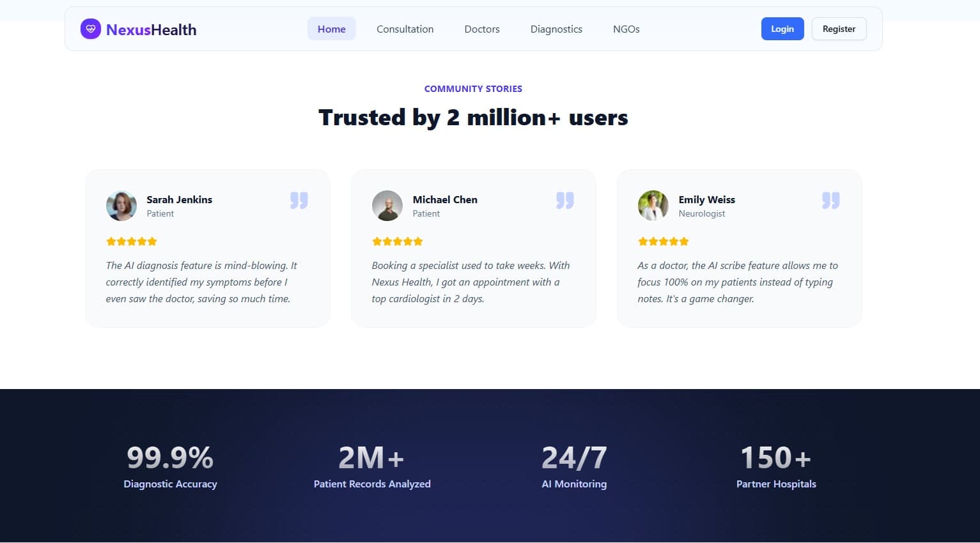Navigate to Diagnostics

[556, 29]
